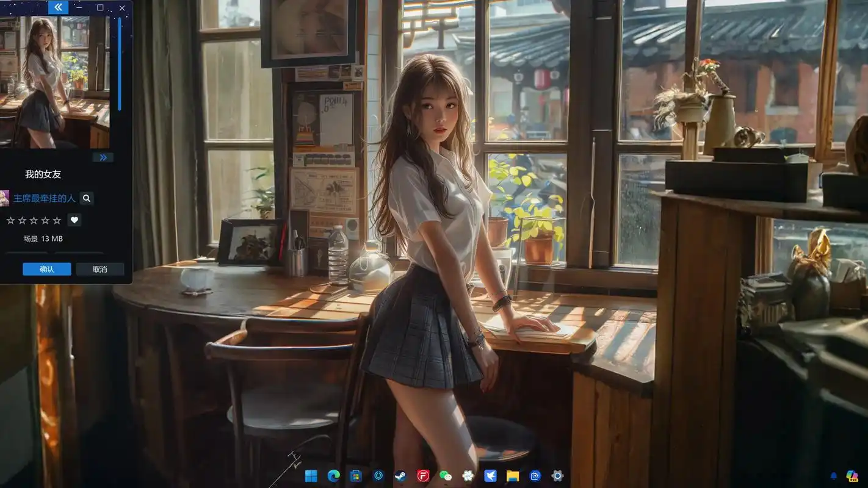Click the magnifier search icon beside the author name

tap(86, 198)
